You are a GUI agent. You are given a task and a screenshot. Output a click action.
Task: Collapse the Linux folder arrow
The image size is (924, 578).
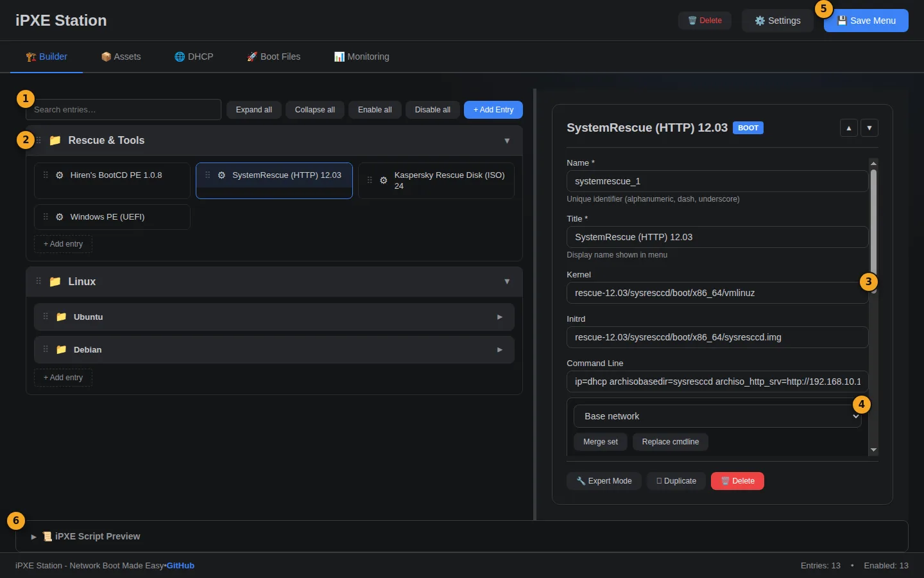point(507,281)
